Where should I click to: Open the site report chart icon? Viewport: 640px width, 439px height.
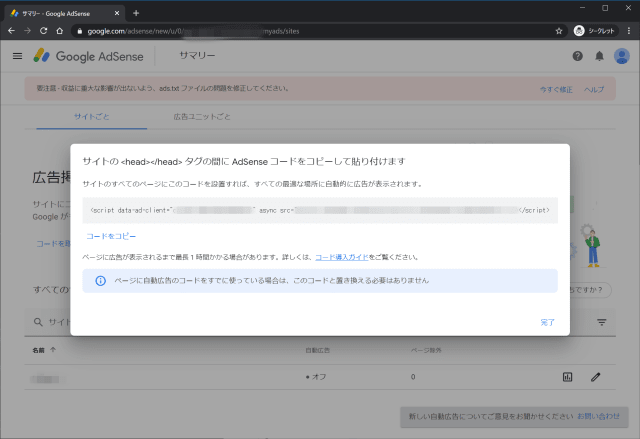[x=567, y=377]
